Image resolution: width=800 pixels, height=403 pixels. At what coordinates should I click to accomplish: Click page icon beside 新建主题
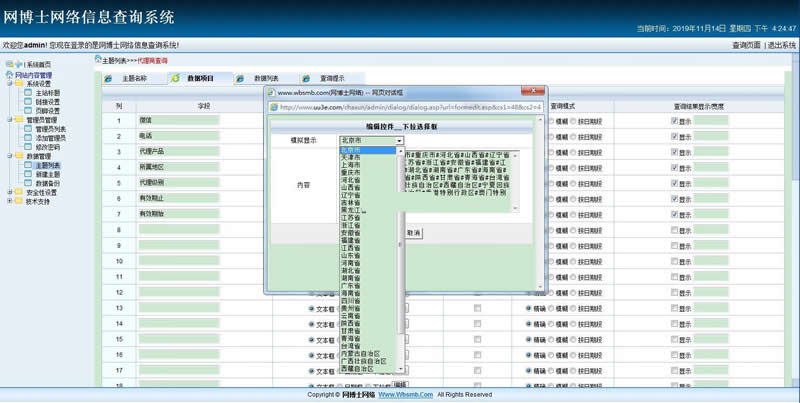[28, 174]
